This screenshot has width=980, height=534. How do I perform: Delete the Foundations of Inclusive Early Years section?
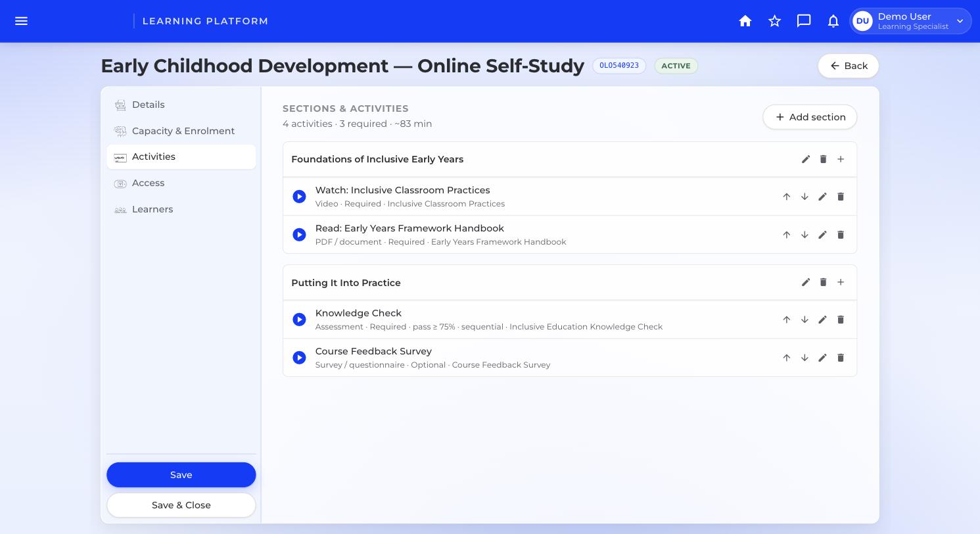(823, 159)
